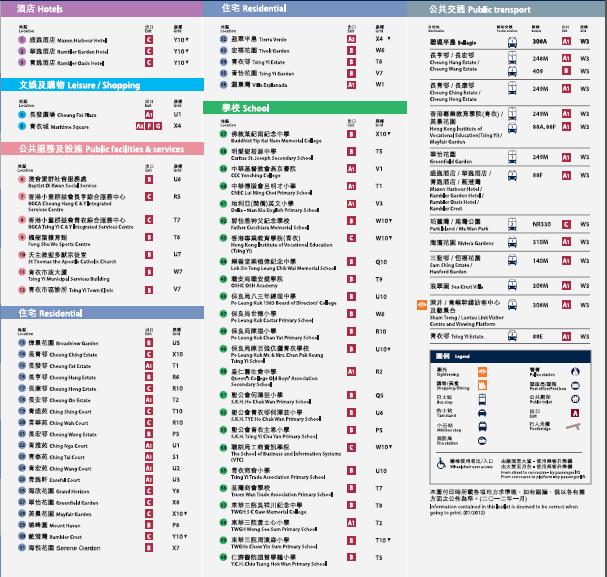Select the Residential header in the left column
This screenshot has width=607, height=577.
click(x=102, y=313)
